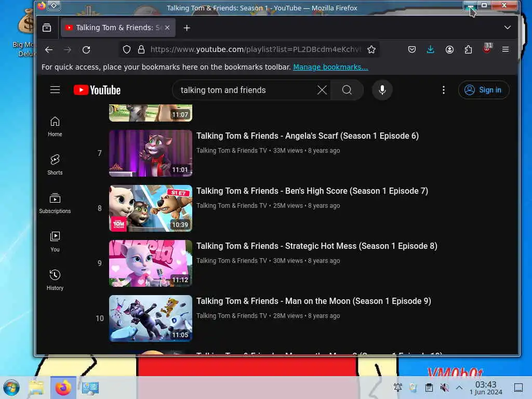Open the Ben's High Score episode thumbnail
This screenshot has width=532, height=399.
(151, 208)
